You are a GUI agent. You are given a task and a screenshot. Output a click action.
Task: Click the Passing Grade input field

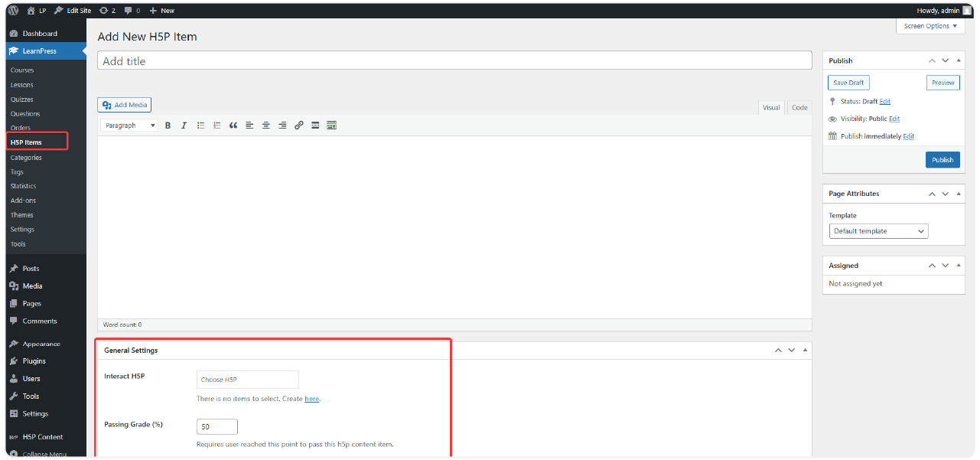click(217, 426)
